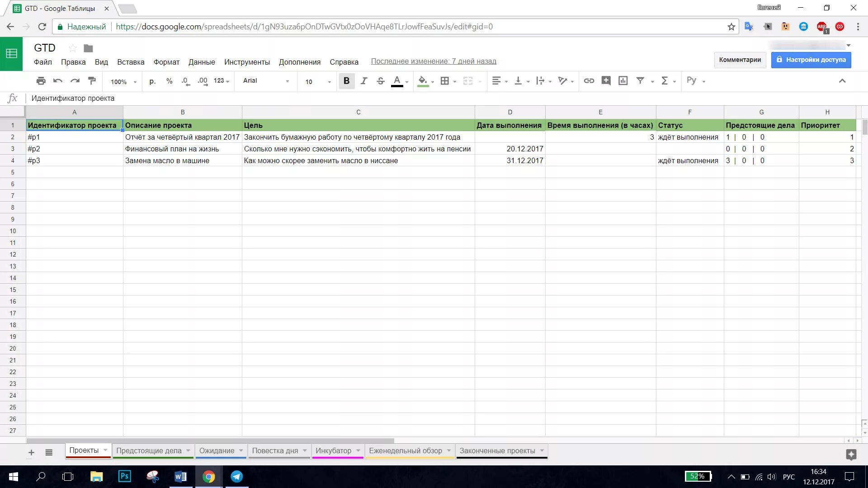
Task: Click the insert comment icon
Action: (606, 81)
